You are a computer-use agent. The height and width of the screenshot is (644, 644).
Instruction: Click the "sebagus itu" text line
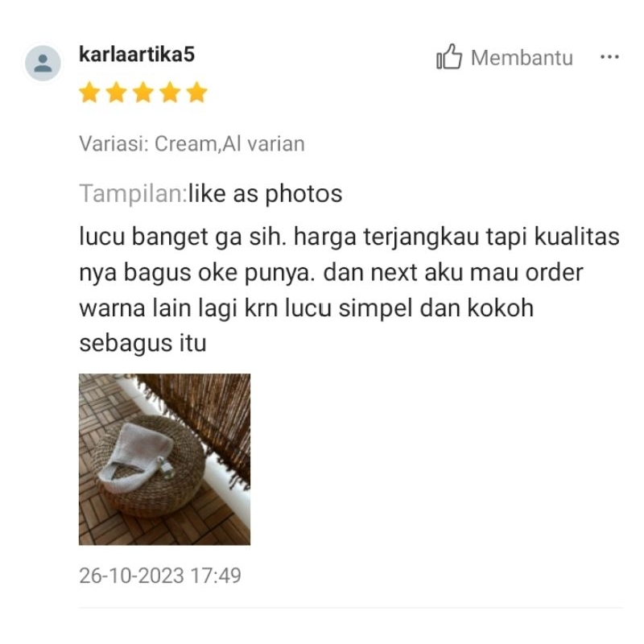(x=142, y=344)
